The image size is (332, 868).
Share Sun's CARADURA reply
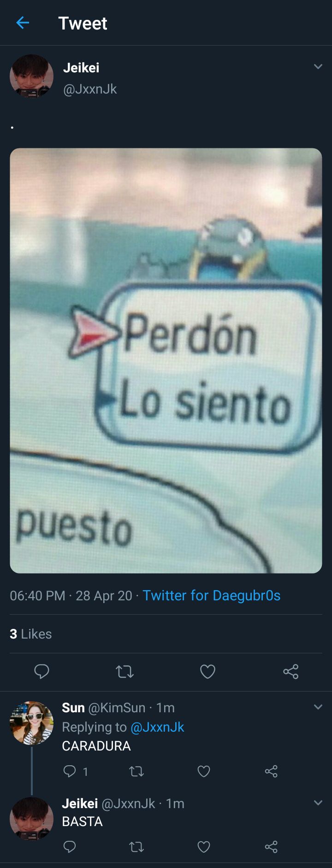(x=271, y=771)
